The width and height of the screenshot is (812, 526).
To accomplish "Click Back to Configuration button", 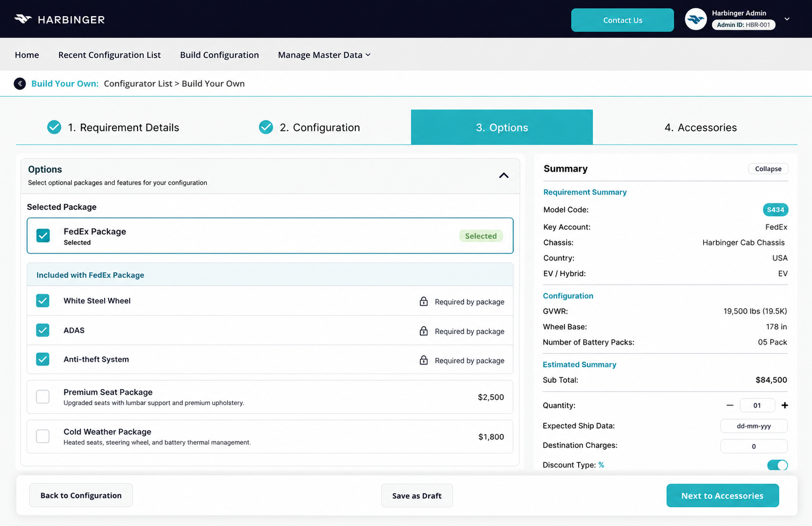I will coord(81,495).
